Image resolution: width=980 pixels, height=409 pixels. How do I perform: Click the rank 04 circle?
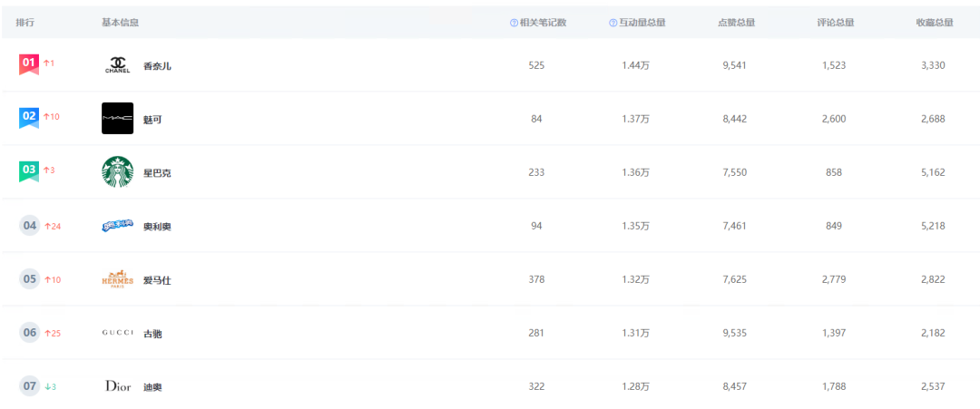click(x=29, y=226)
